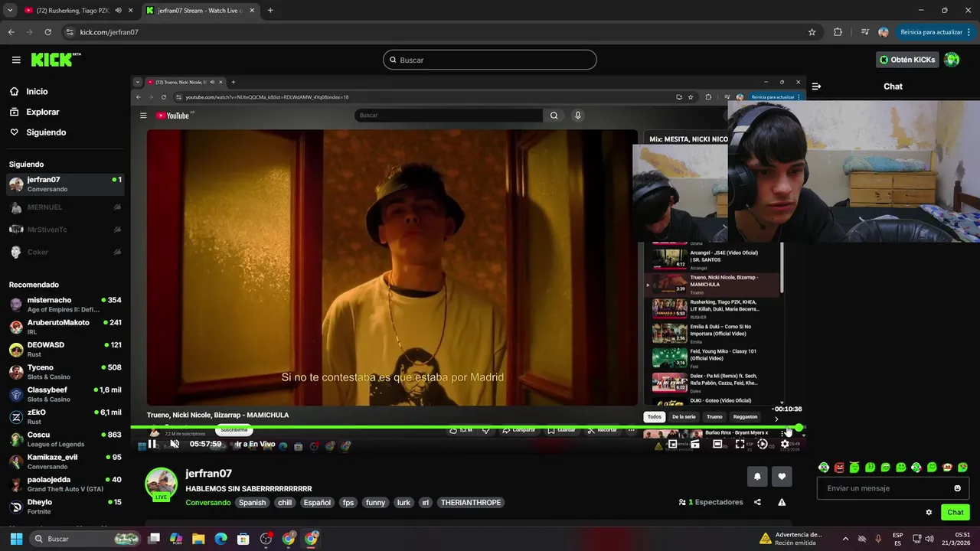Click the Reinicia para actualizar button

click(936, 32)
